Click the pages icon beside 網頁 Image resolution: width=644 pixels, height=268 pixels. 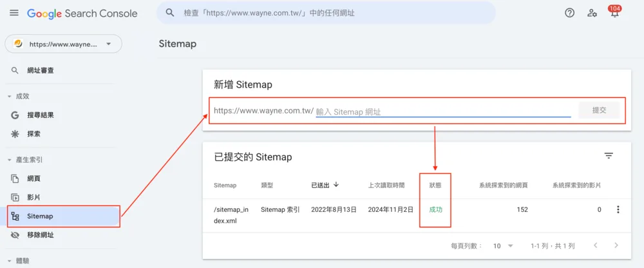(x=15, y=179)
